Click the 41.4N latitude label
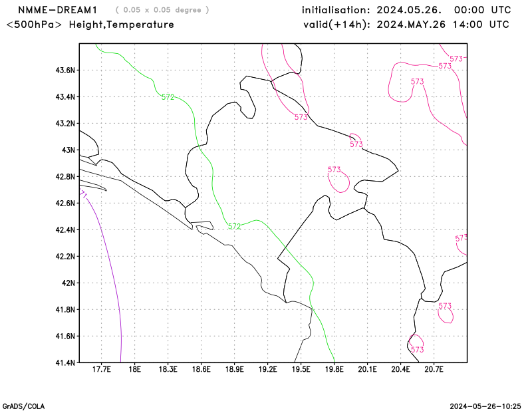Image resolution: width=532 pixels, height=411 pixels. [x=65, y=363]
